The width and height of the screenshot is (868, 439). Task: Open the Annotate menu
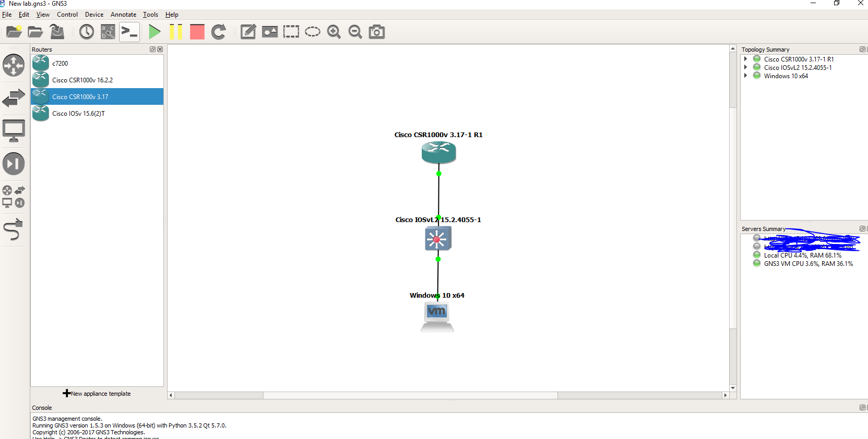pos(123,15)
